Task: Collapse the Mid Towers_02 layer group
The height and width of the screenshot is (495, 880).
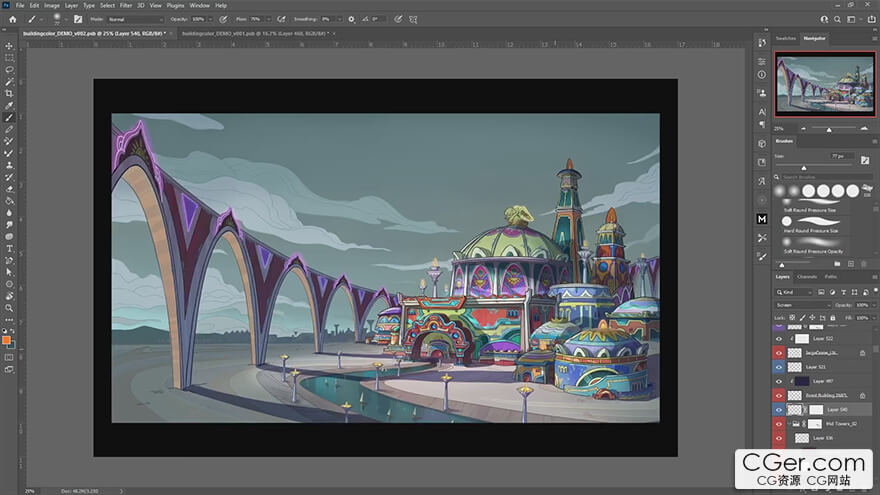Action: click(788, 424)
